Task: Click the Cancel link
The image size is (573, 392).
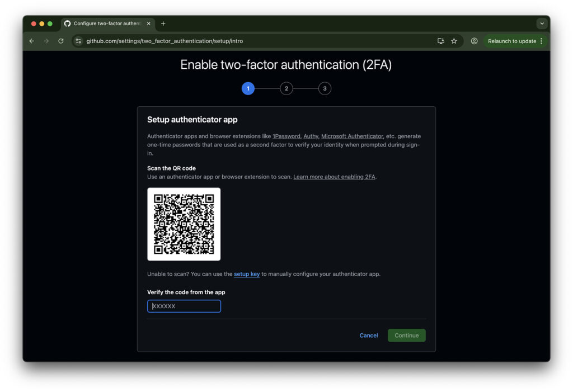Action: coord(369,336)
